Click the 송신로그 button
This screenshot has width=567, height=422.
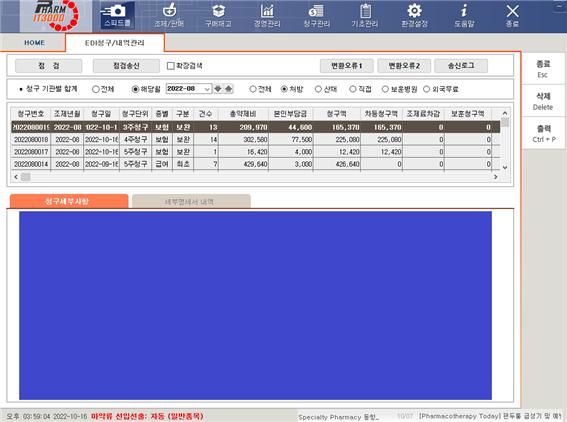[x=461, y=66]
